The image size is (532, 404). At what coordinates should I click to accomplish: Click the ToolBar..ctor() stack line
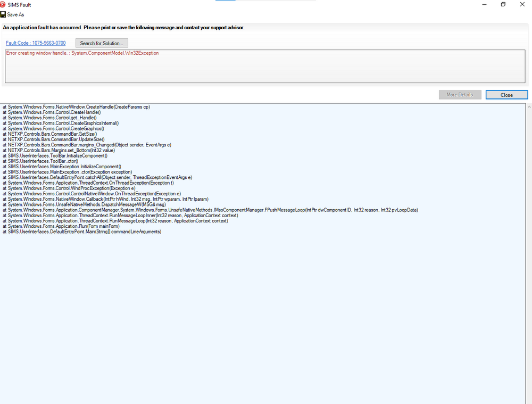coord(40,161)
